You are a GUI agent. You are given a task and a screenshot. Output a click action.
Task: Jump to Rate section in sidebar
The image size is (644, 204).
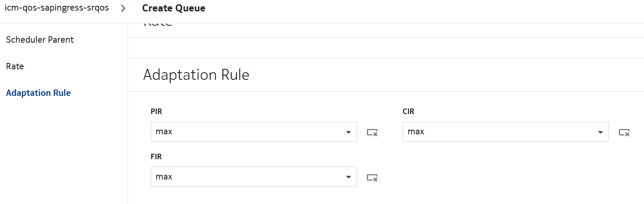tap(15, 66)
